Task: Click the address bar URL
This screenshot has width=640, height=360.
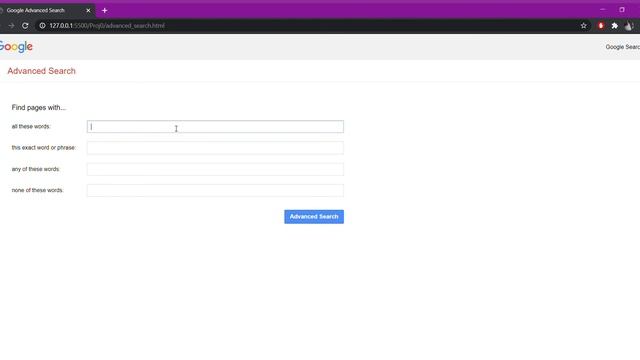Action: (x=107, y=26)
